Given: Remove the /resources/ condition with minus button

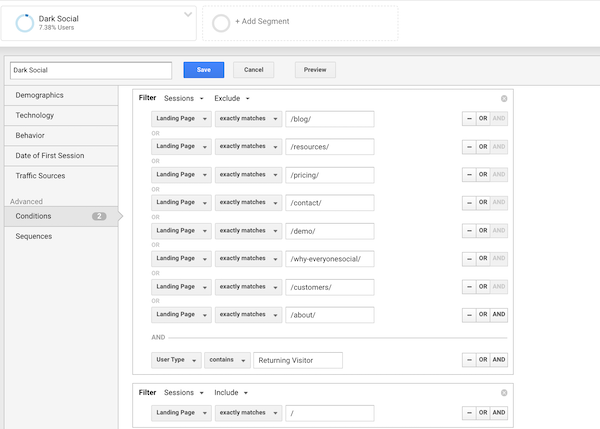Looking at the screenshot, I should click(x=469, y=147).
